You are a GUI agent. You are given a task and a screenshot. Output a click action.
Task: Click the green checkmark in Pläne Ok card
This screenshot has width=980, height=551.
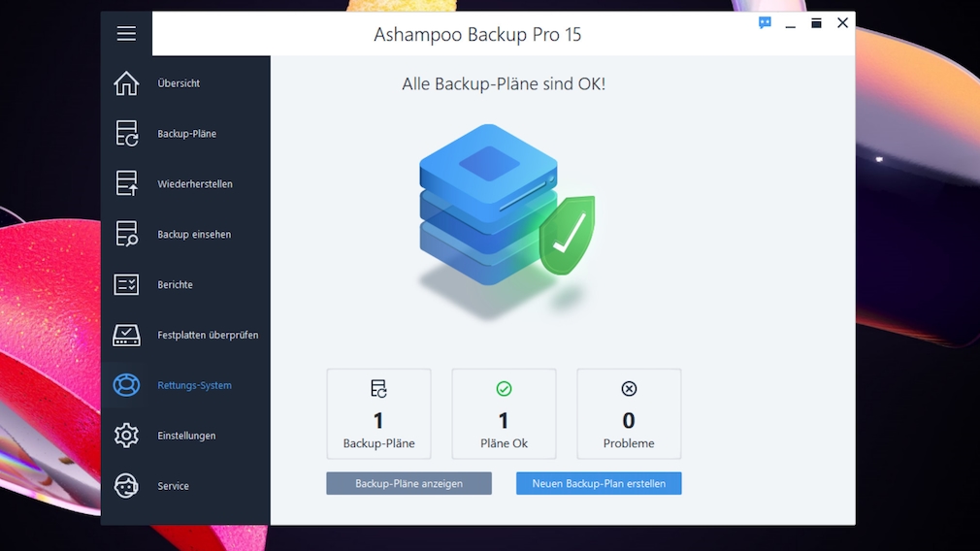[x=504, y=389]
